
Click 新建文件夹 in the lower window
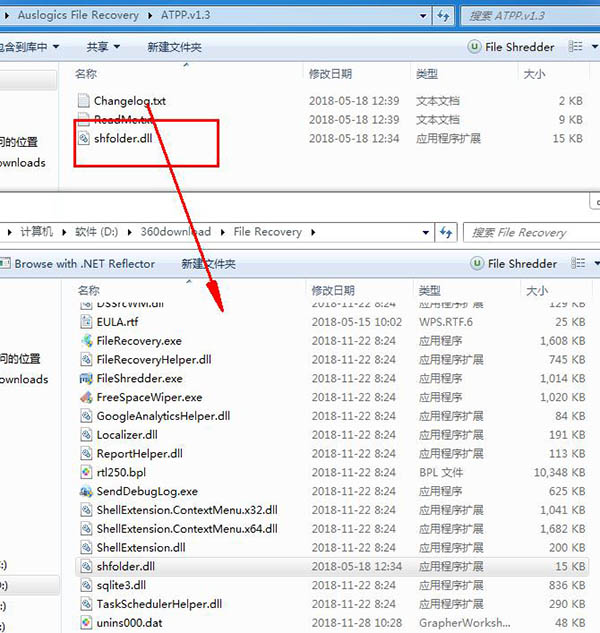click(208, 264)
